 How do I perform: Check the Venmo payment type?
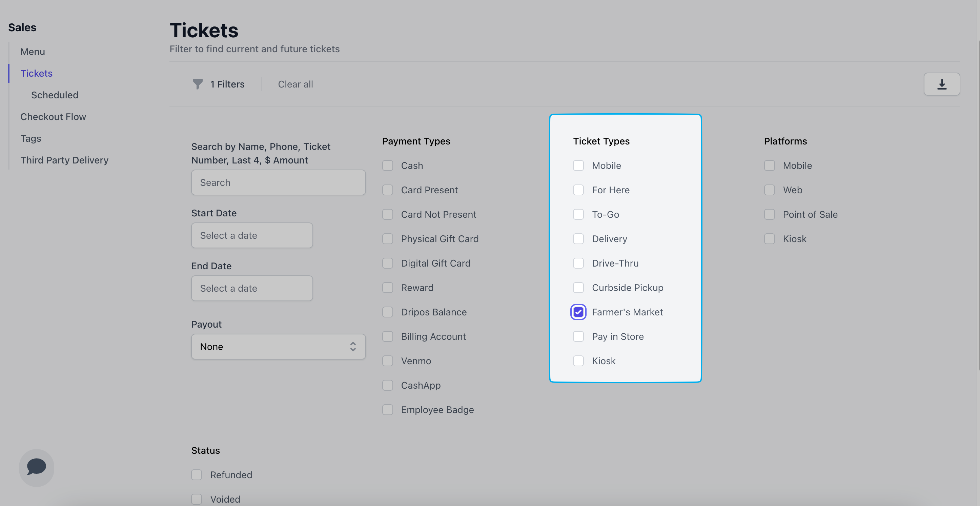[388, 361]
